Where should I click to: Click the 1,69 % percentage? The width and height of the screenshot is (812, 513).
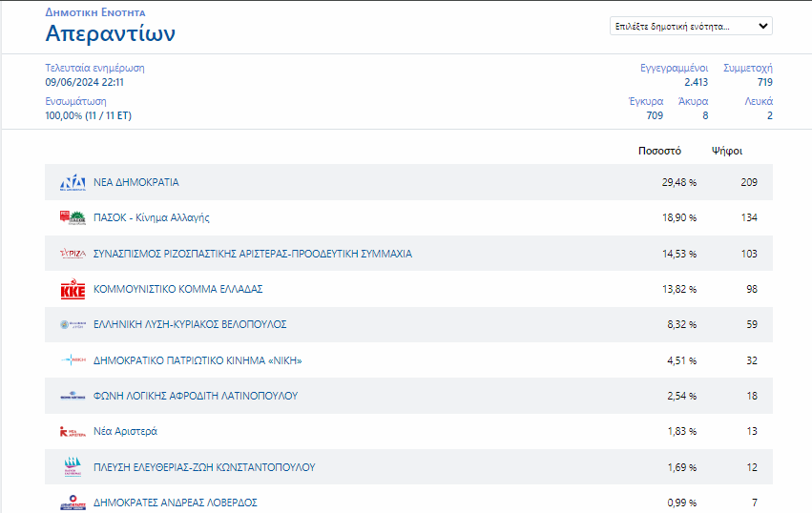[681, 467]
